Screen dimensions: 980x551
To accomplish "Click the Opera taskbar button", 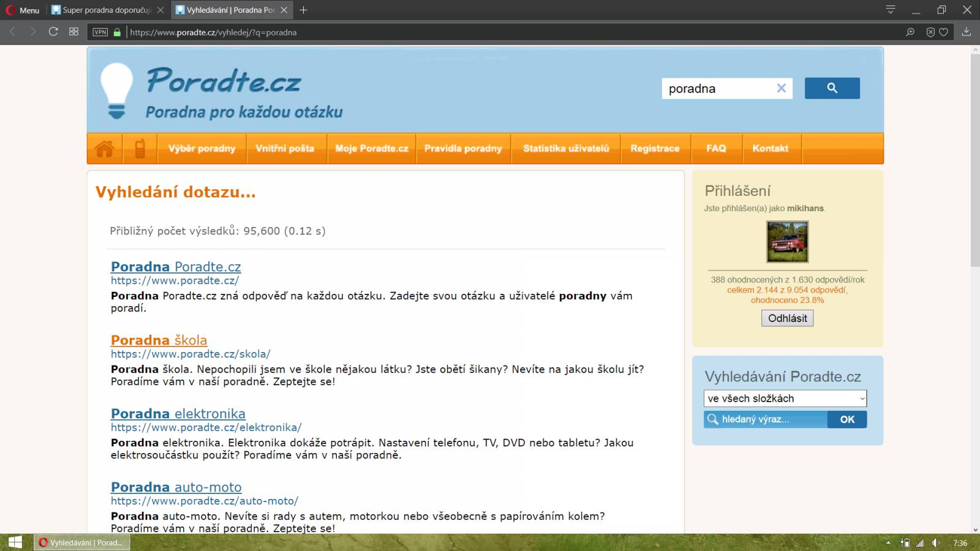I will 81,542.
